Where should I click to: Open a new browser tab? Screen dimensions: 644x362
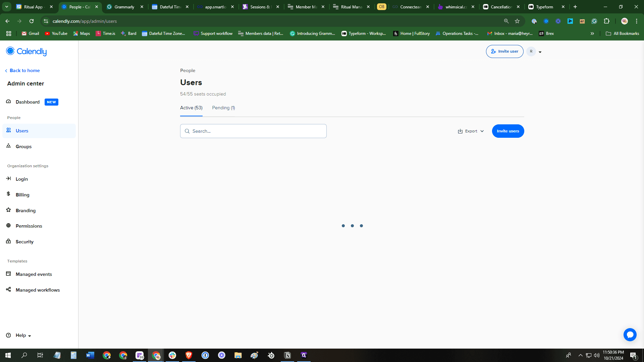click(x=575, y=7)
